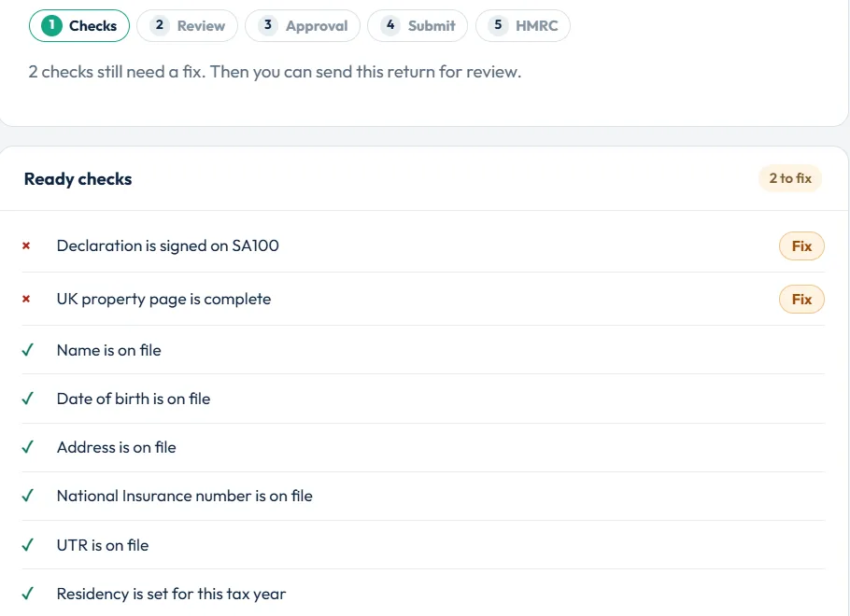Click the tick beside Date of birth
Image resolution: width=850 pixels, height=616 pixels.
point(28,399)
